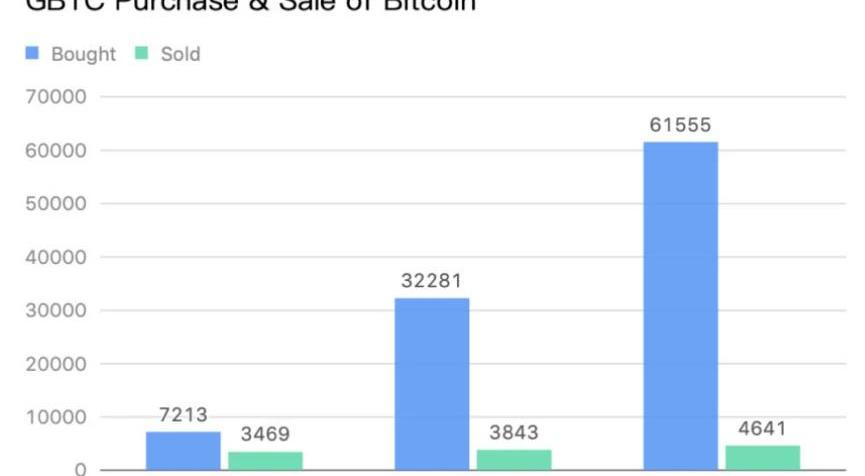
Task: Click the 50000 y-axis label
Action: click(x=56, y=204)
